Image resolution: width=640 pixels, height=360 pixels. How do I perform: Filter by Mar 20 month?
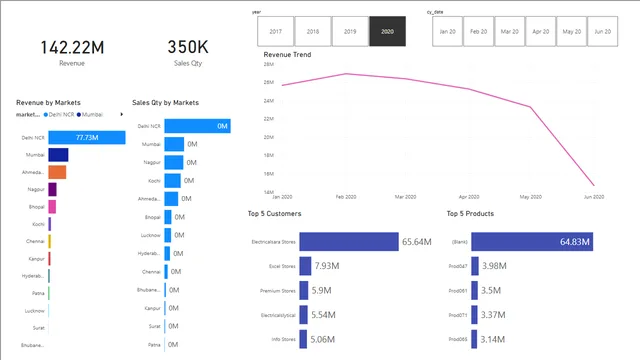coord(509,31)
